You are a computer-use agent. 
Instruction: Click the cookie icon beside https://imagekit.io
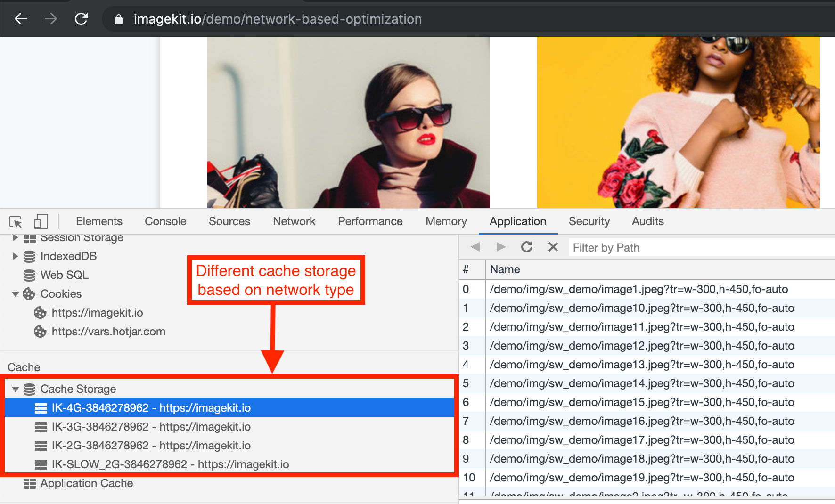pos(40,313)
